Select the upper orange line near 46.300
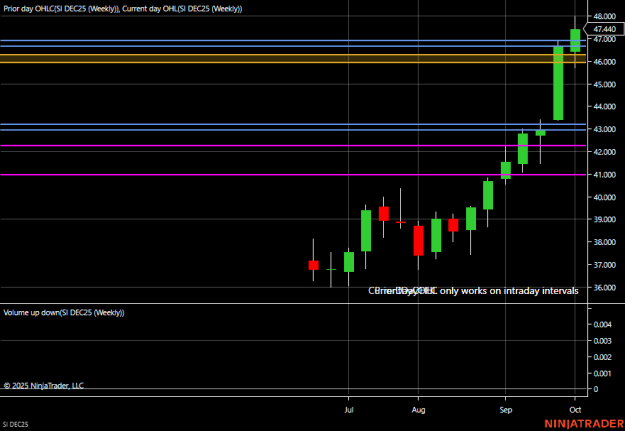Image resolution: width=625 pixels, height=431 pixels. [x=293, y=55]
